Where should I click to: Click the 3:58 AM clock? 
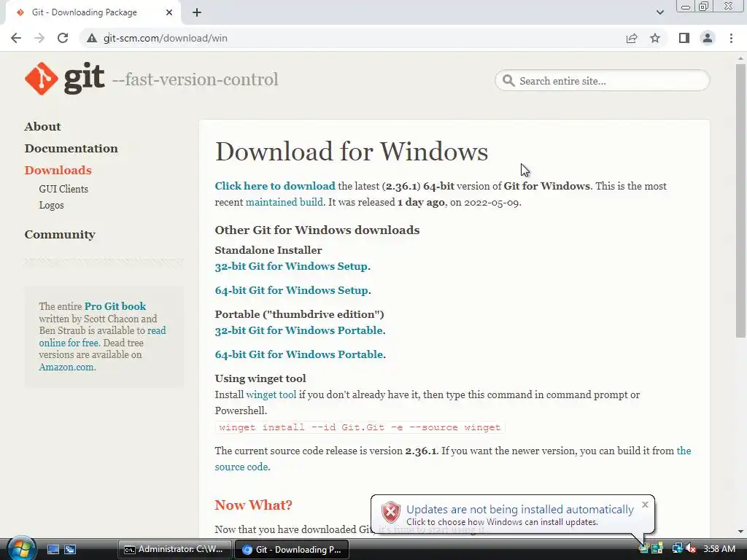(x=719, y=549)
